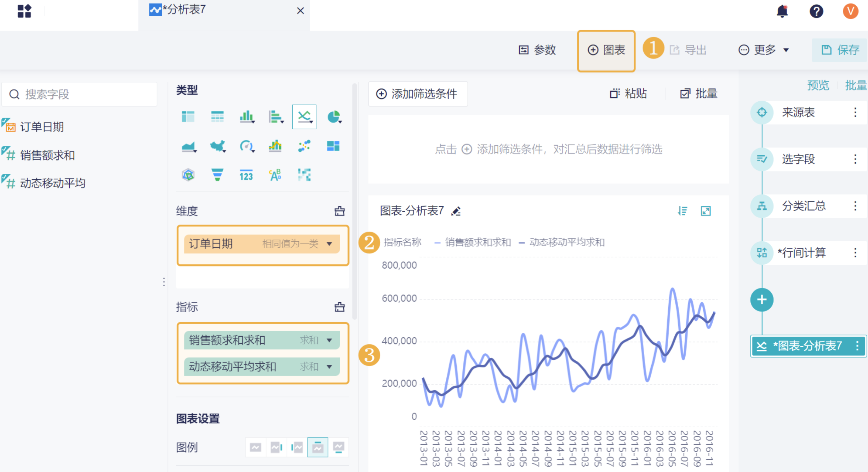Set legend position to the top
868x472 pixels.
(x=318, y=448)
